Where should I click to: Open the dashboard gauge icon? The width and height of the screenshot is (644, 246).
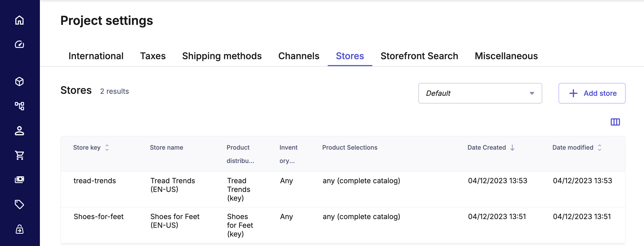19,44
